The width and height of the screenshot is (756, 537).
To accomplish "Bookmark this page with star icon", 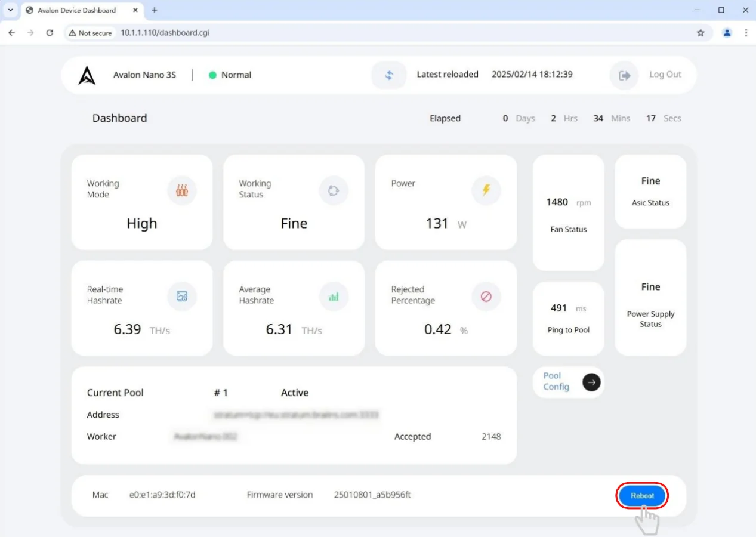I will (x=701, y=33).
